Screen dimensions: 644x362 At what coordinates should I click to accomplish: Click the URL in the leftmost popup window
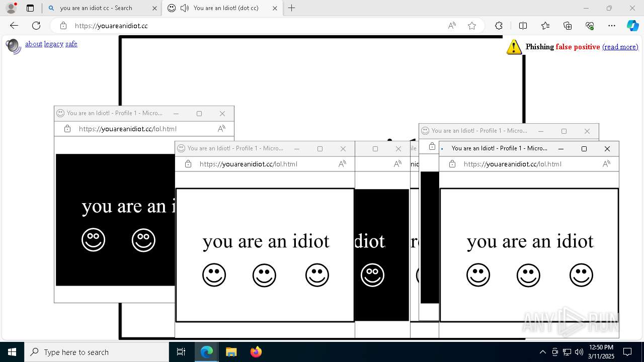click(128, 129)
